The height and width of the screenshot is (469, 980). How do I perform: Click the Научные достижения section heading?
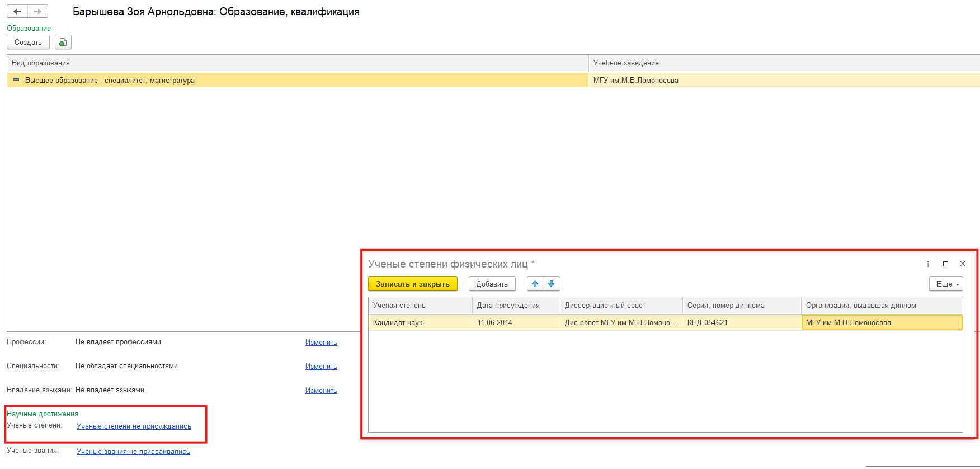pos(43,414)
